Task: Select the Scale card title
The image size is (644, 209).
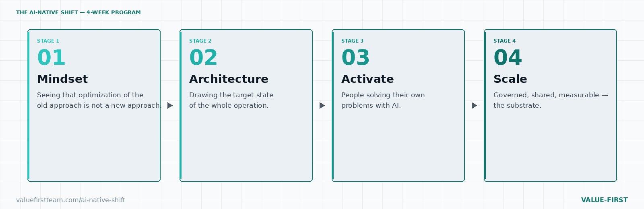Action: [x=510, y=79]
